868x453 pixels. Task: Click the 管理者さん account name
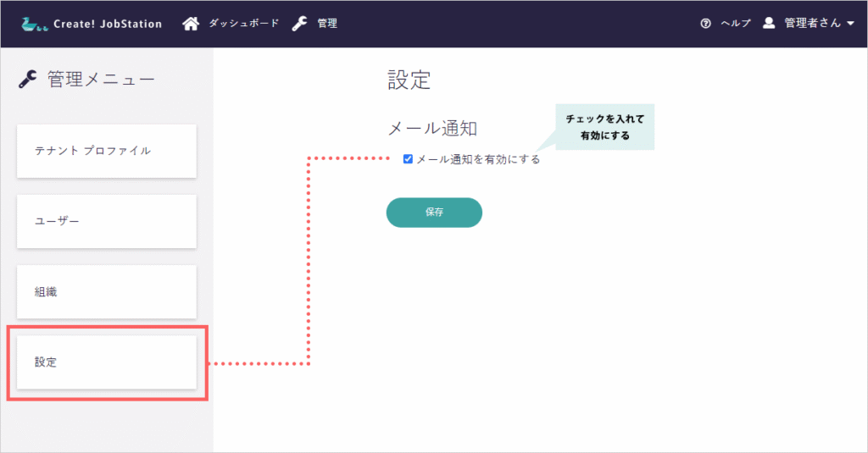click(812, 24)
